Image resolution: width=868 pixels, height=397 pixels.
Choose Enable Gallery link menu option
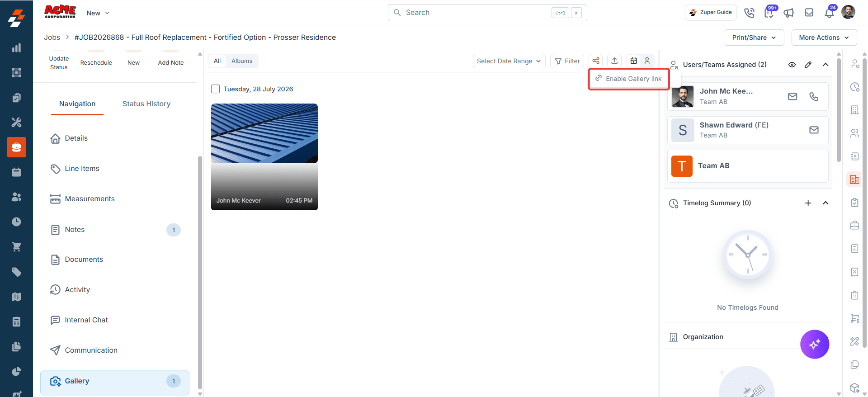pos(629,79)
